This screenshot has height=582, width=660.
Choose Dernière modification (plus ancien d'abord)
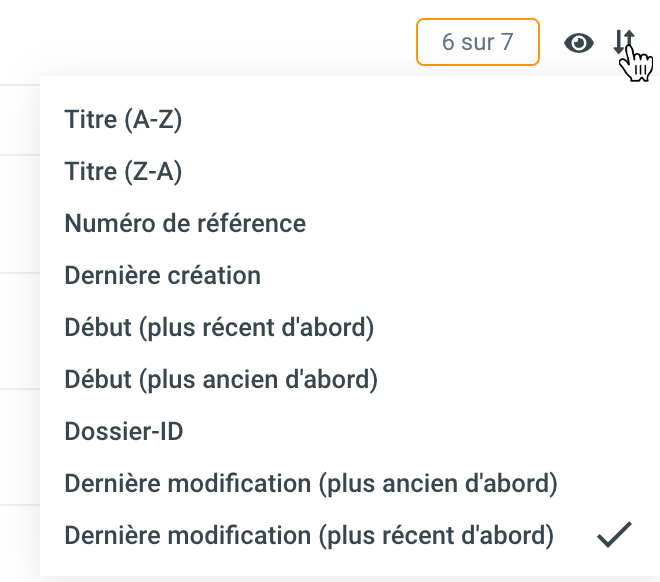310,483
